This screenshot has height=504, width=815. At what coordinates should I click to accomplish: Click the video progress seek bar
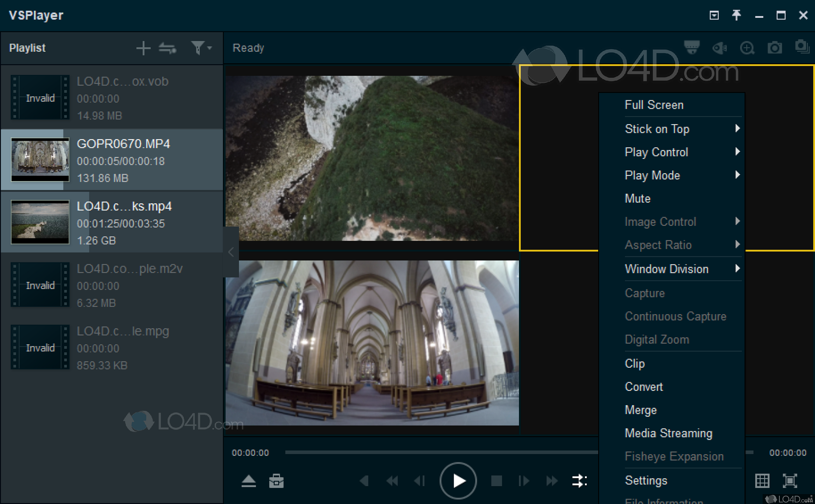(428, 452)
